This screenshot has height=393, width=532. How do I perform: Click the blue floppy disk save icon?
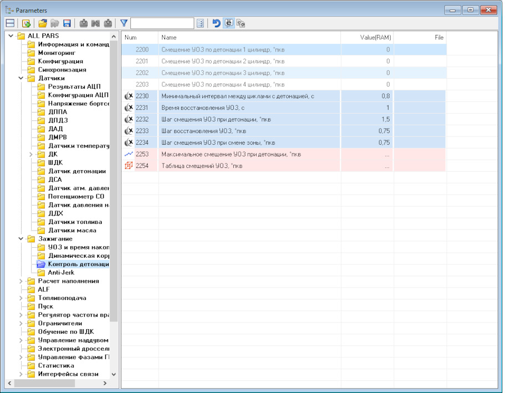(x=67, y=23)
